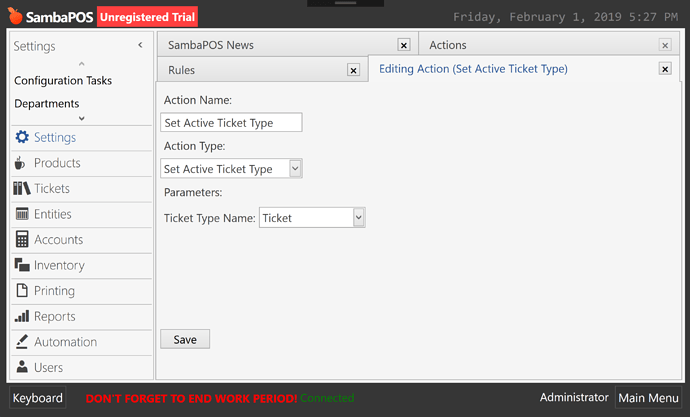Open Settings gear icon in sidebar

[x=22, y=137]
